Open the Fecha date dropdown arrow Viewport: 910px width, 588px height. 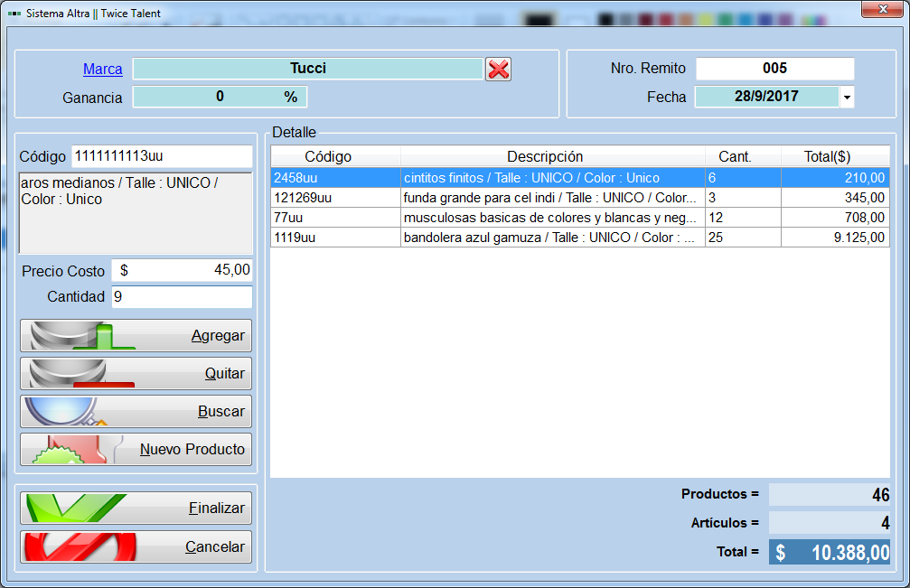848,97
